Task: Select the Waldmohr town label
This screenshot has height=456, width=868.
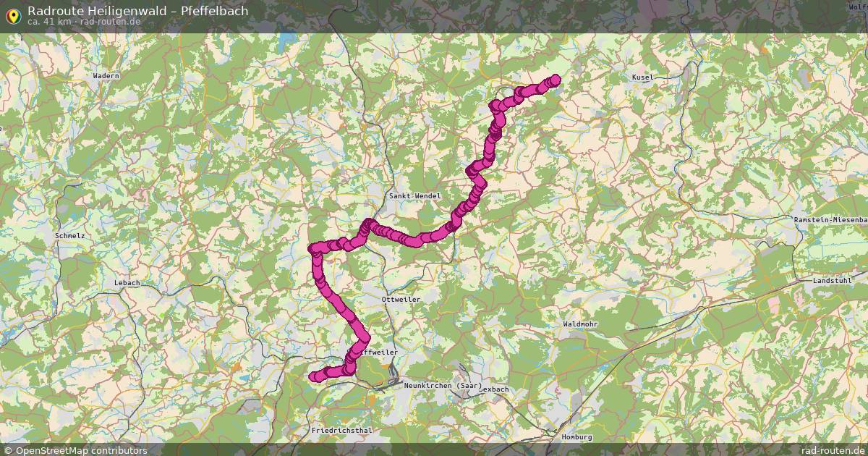Action: [x=581, y=324]
